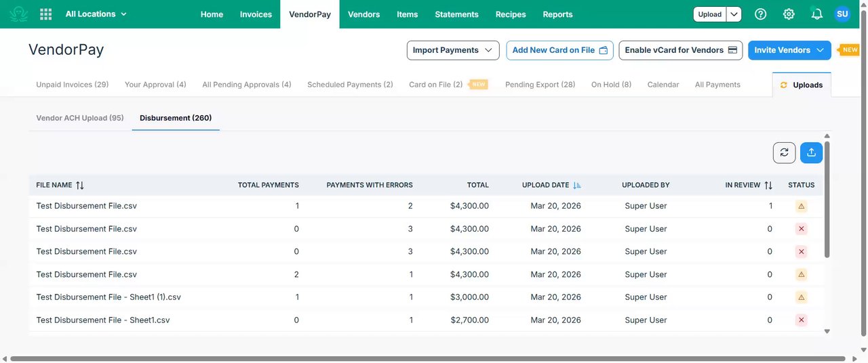The image size is (868, 363).
Task: Expand the All Locations dropdown
Action: point(96,14)
